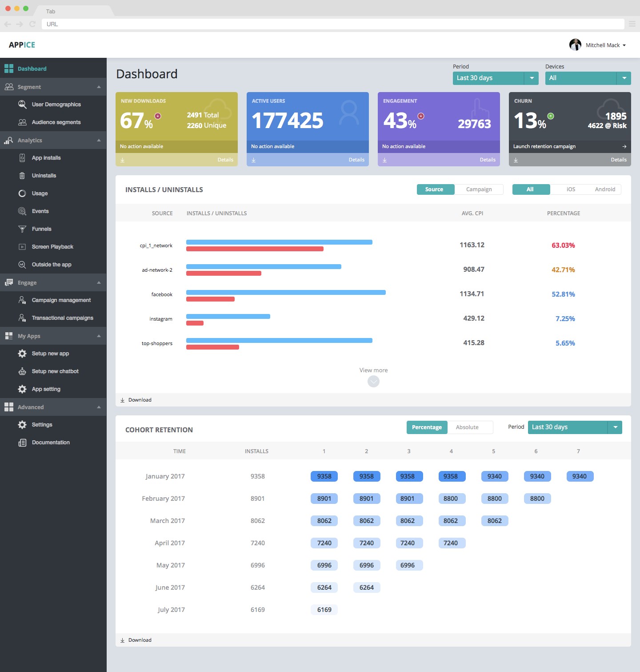Open the Screen Playback play icon
640x672 pixels.
pos(22,247)
